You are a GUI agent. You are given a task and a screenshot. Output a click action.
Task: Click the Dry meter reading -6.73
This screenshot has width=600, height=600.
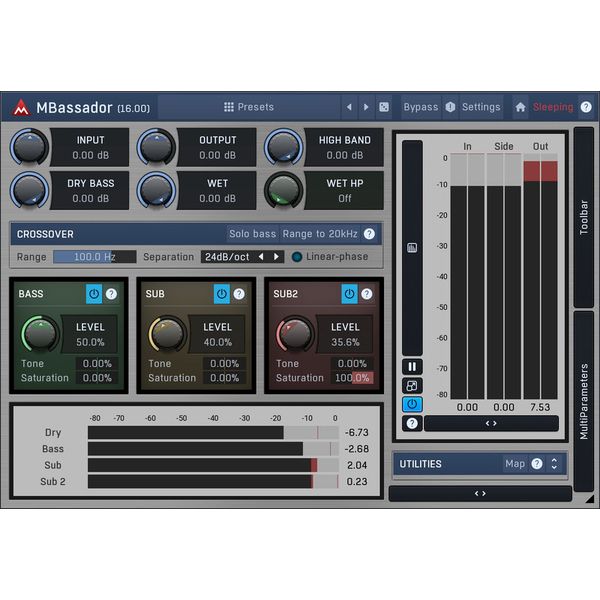point(357,432)
